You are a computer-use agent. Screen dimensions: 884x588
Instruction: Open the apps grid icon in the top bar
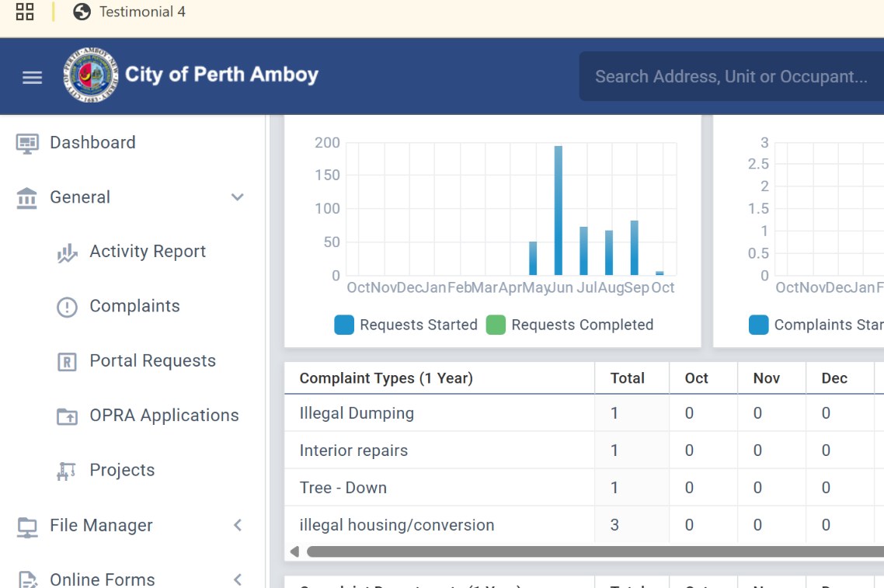point(25,12)
